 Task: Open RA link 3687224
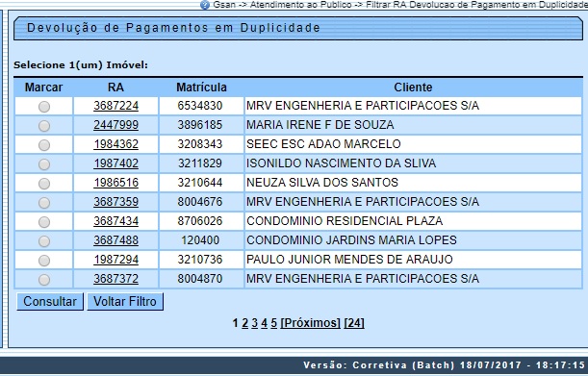(115, 106)
